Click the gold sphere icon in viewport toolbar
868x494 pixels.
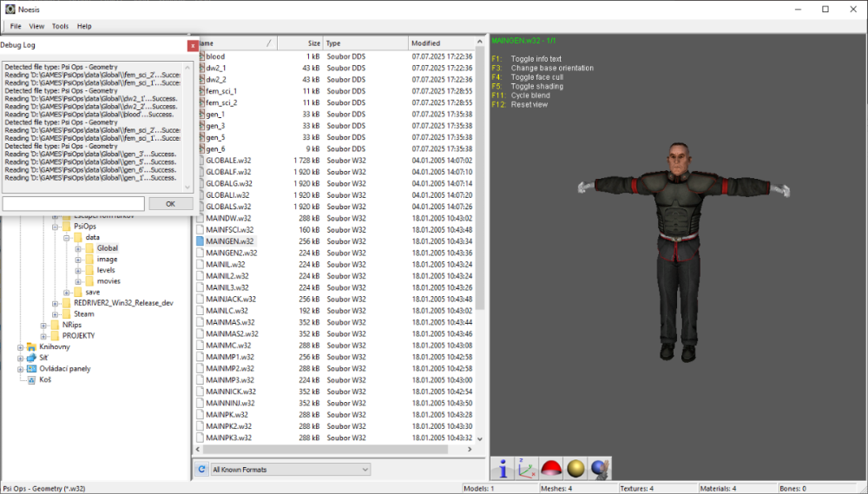pyautogui.click(x=575, y=469)
